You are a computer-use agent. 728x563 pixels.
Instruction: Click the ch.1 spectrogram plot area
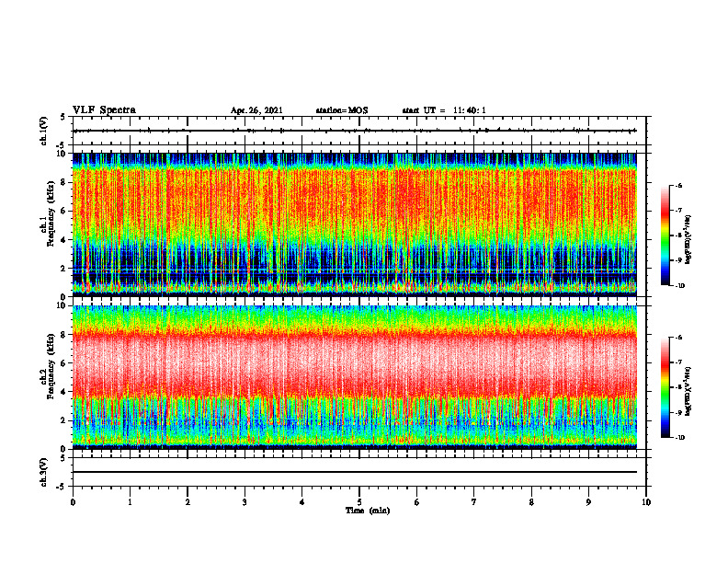pos(355,224)
